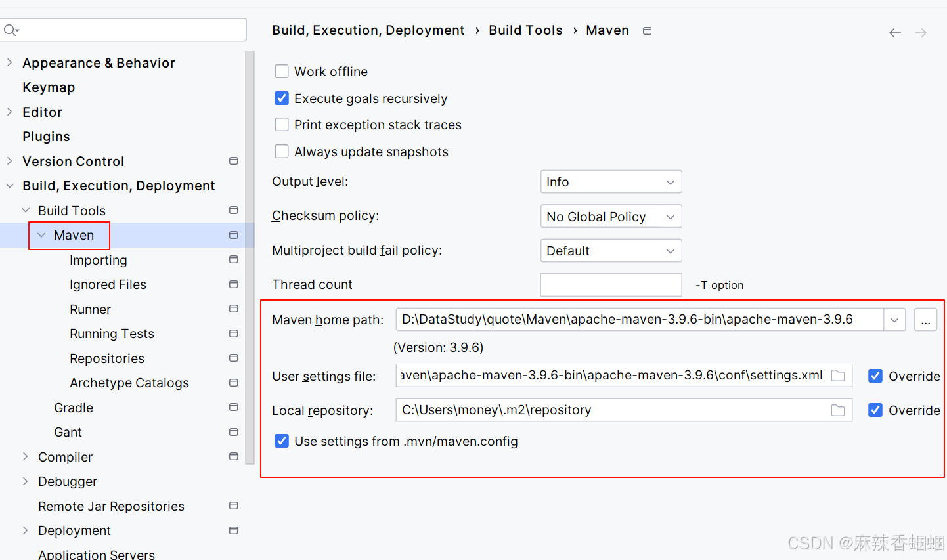Select Running Tests under Maven
Screen dimensions: 947x560
[112, 334]
